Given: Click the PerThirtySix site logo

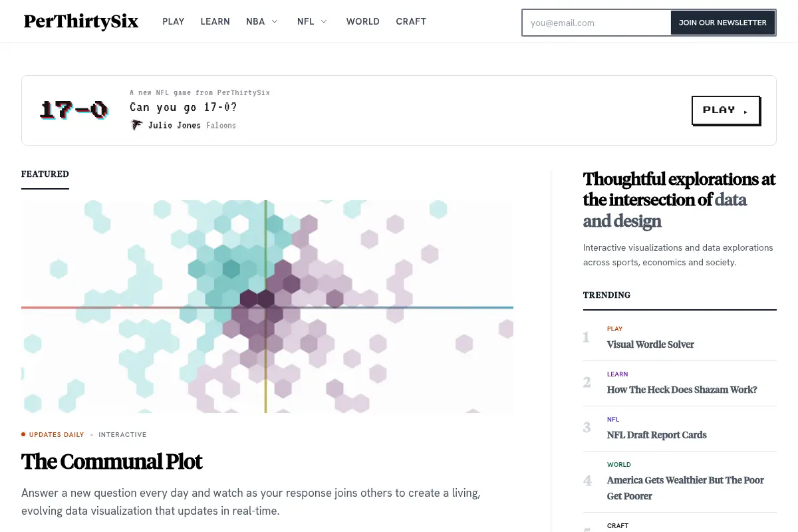Looking at the screenshot, I should click(81, 22).
